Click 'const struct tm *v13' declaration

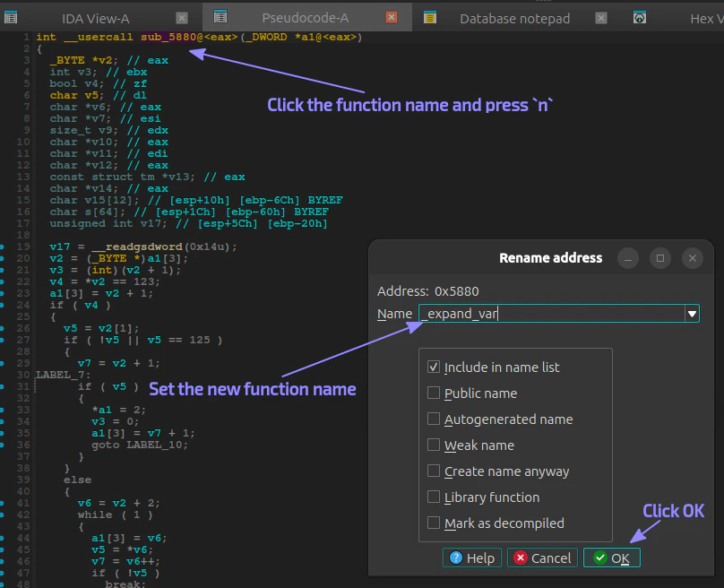pyautogui.click(x=123, y=177)
